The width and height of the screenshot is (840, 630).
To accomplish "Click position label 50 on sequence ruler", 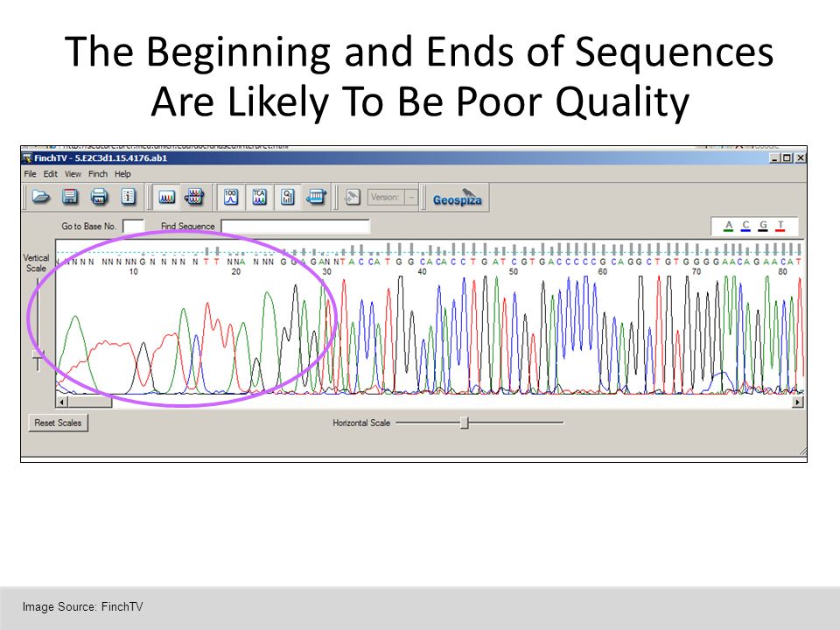I will point(514,271).
